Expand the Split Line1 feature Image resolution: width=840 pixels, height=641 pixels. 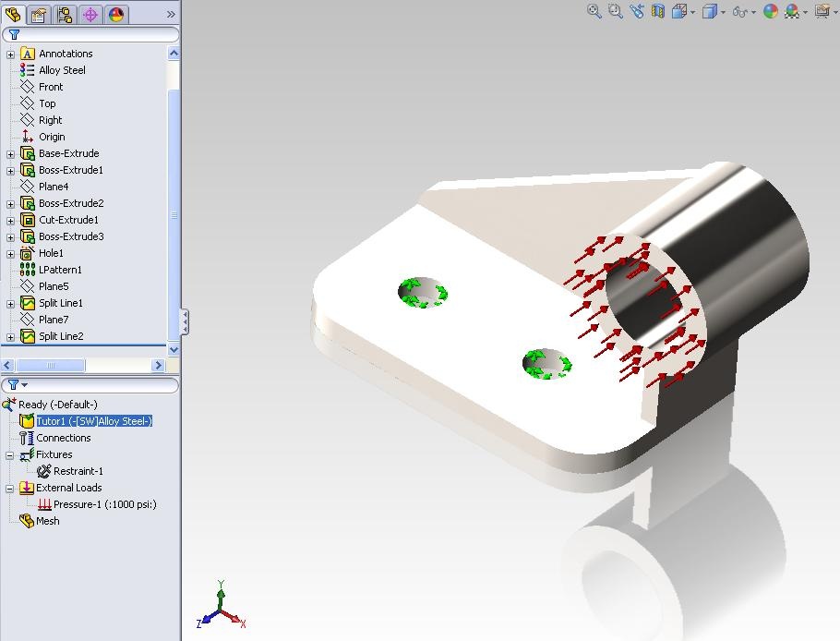10,304
